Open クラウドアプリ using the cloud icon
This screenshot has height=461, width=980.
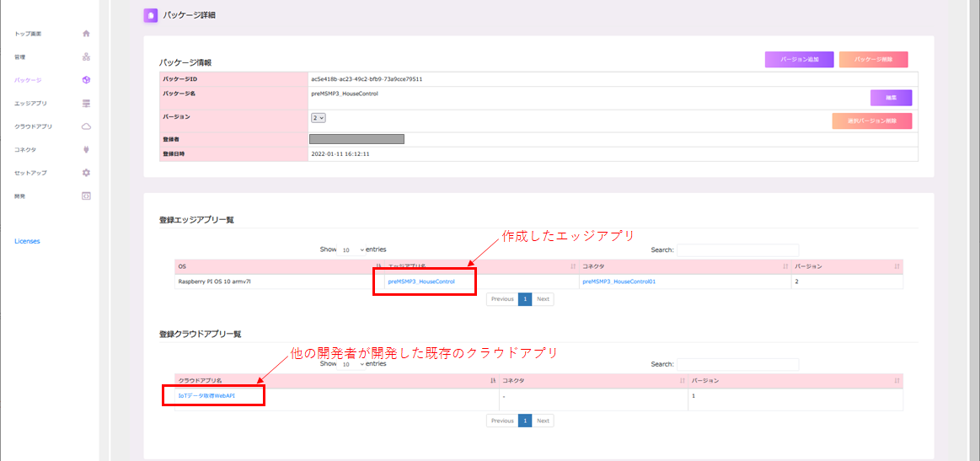[x=86, y=126]
